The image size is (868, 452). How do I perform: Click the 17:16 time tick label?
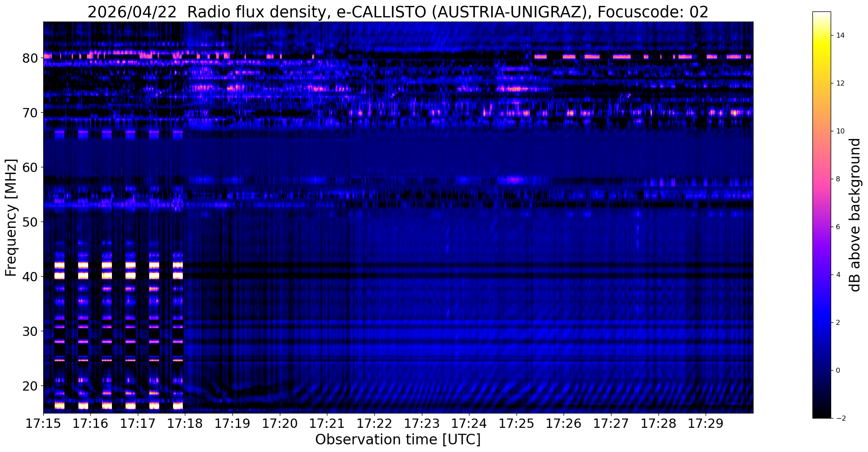pyautogui.click(x=90, y=424)
